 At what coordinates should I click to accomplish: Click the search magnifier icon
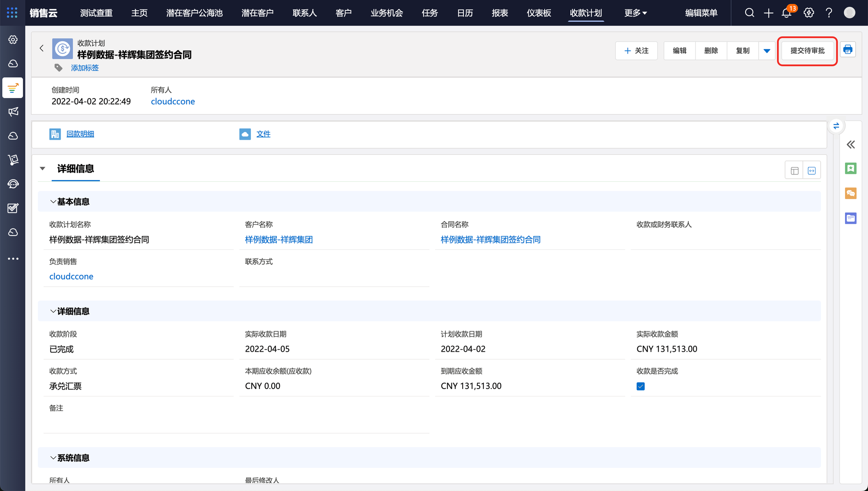(750, 13)
